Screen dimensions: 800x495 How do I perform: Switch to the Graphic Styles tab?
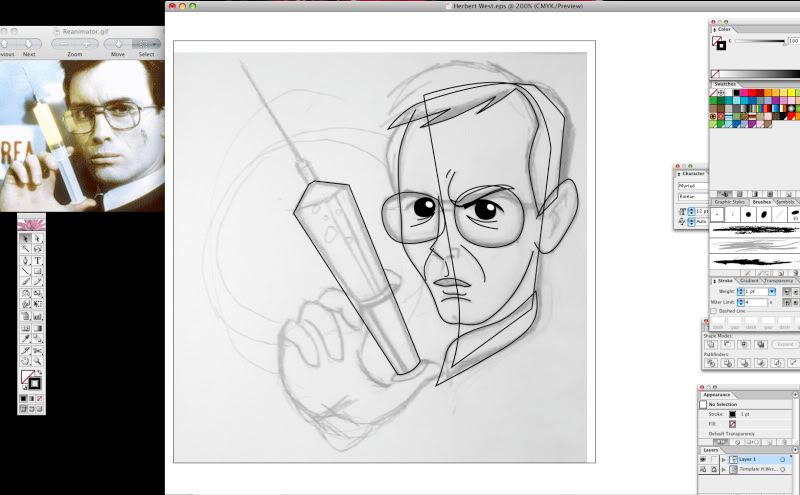[729, 202]
